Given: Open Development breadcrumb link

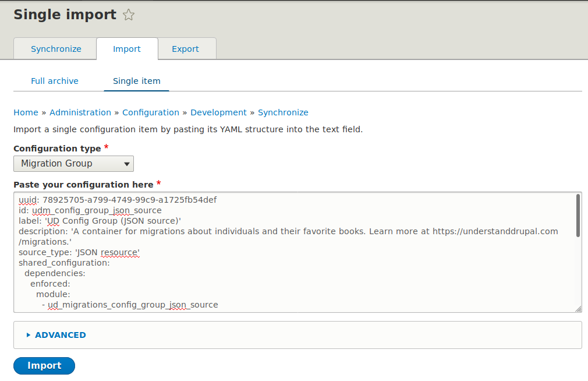Looking at the screenshot, I should 219,112.
